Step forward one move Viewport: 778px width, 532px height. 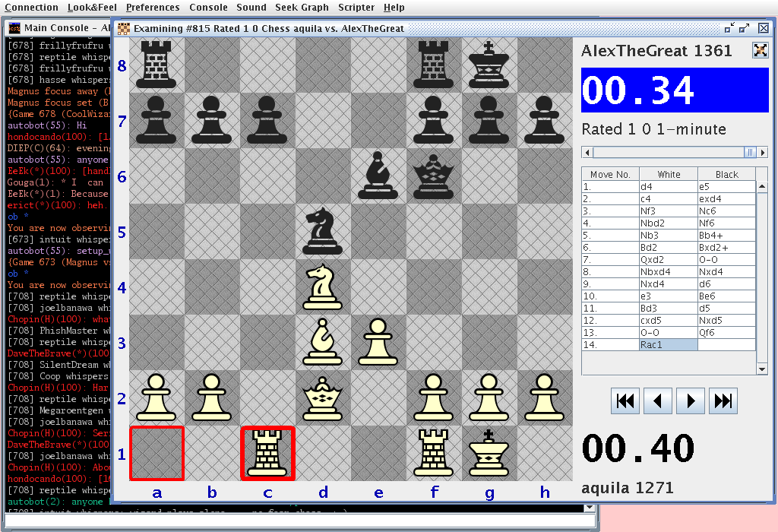[691, 401]
